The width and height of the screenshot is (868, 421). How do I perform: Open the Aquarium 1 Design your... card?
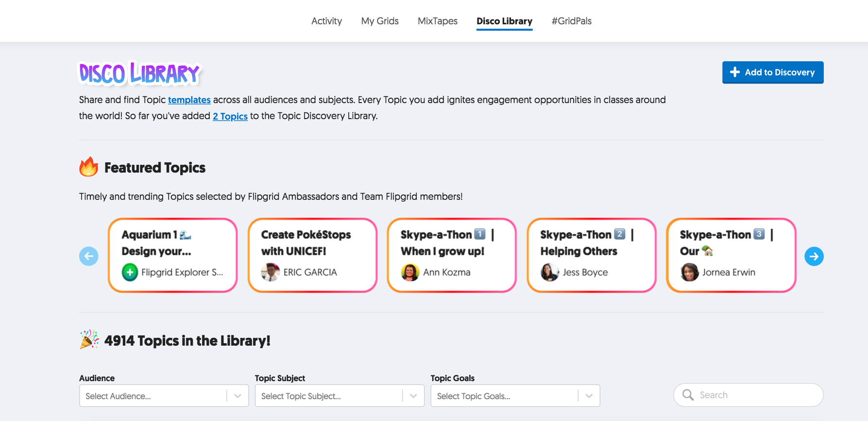pos(172,255)
